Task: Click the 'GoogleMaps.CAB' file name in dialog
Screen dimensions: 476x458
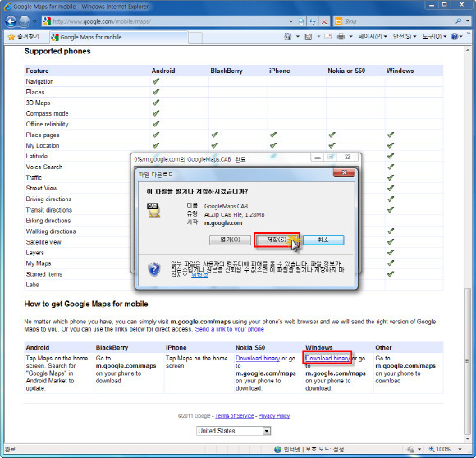Action: pyautogui.click(x=226, y=206)
